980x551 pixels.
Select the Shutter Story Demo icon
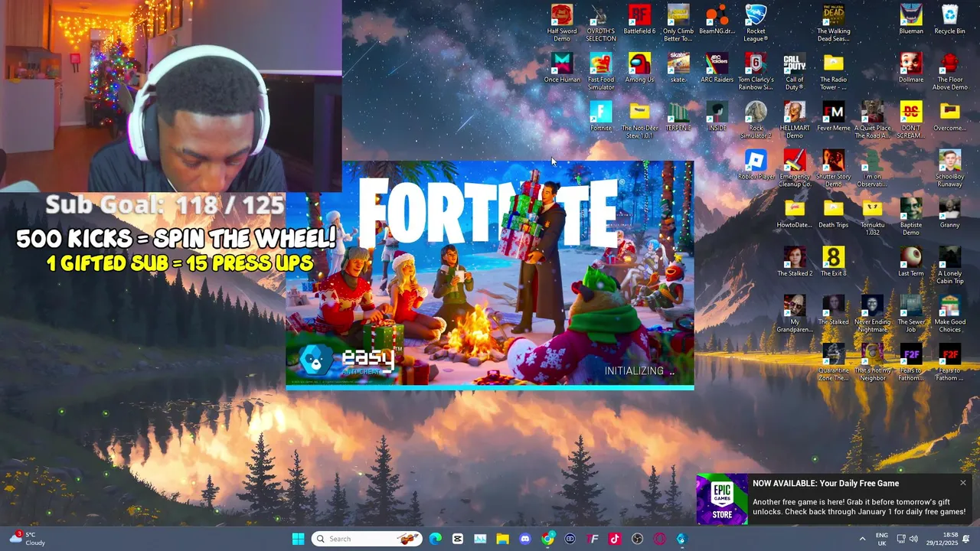(x=833, y=168)
